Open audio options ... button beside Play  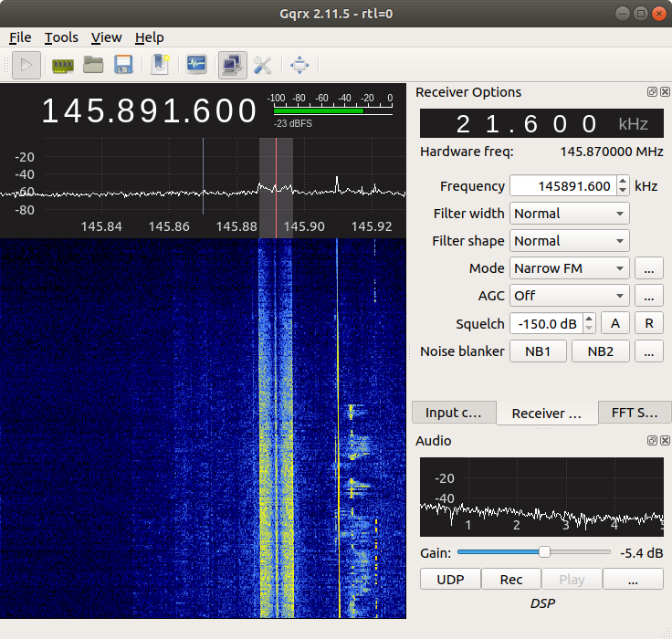pos(633,580)
